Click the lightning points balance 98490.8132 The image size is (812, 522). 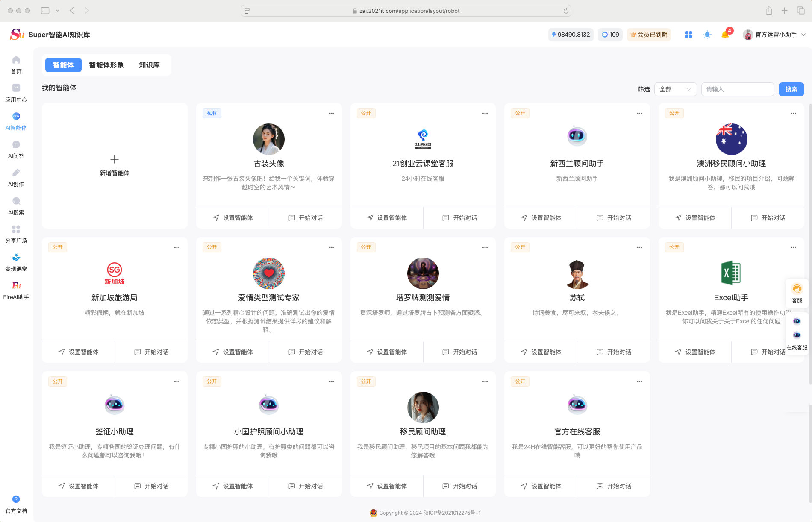[571, 35]
